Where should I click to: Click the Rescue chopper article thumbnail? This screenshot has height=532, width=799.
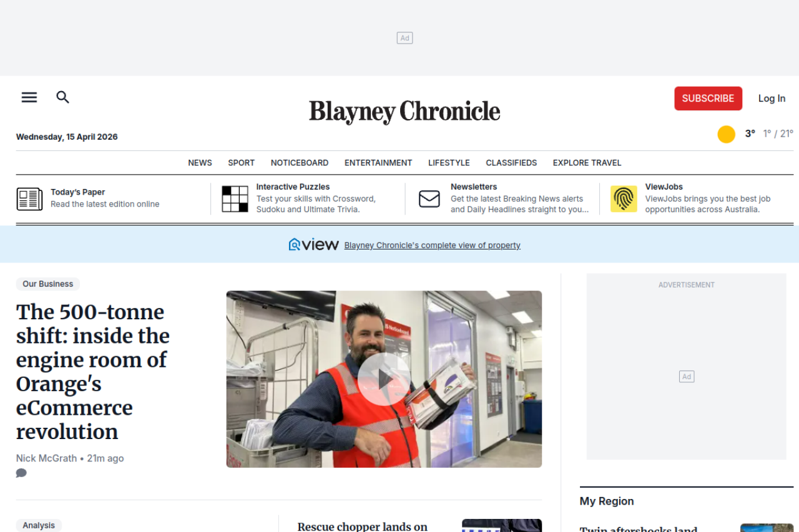pyautogui.click(x=502, y=525)
